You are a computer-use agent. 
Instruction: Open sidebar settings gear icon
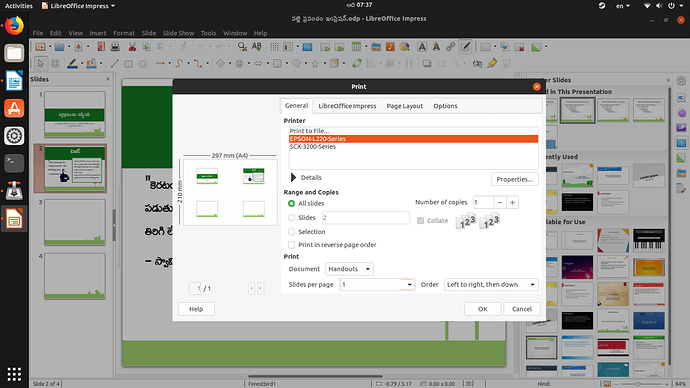click(x=681, y=81)
